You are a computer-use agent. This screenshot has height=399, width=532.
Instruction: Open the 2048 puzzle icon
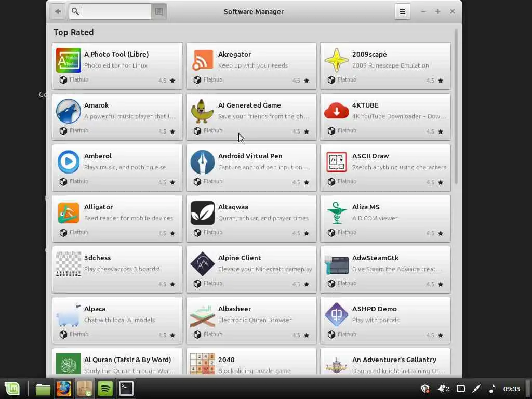point(203,364)
